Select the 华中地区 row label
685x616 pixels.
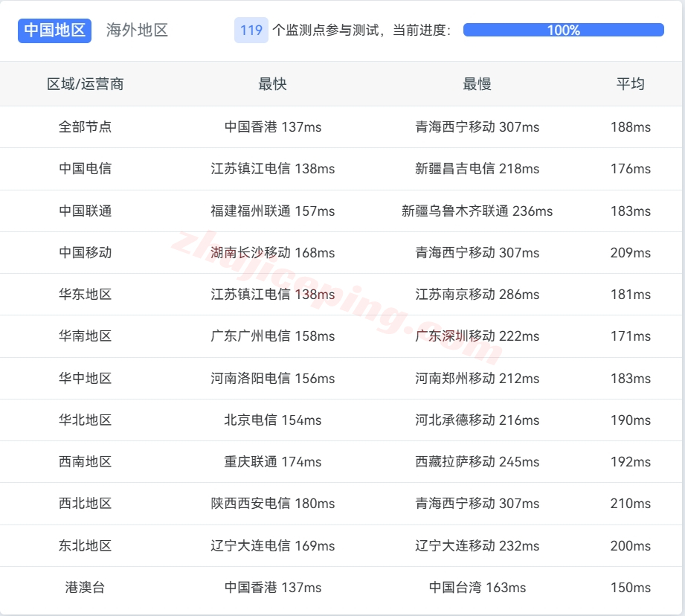pos(86,379)
